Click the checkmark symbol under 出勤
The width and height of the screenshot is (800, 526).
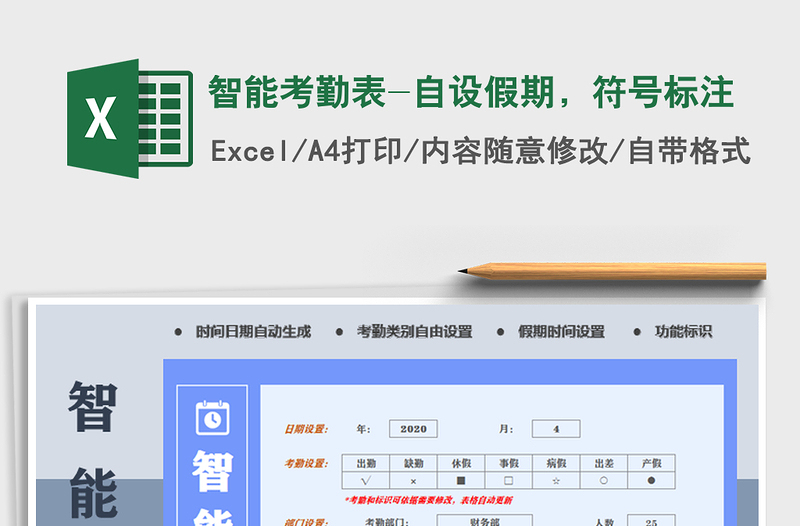pos(366,481)
